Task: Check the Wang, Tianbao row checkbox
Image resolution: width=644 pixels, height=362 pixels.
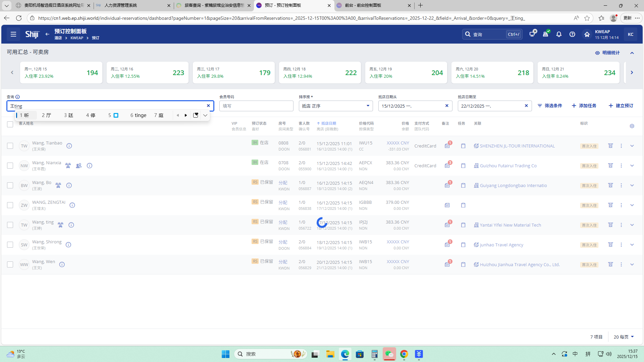Action: point(10,146)
